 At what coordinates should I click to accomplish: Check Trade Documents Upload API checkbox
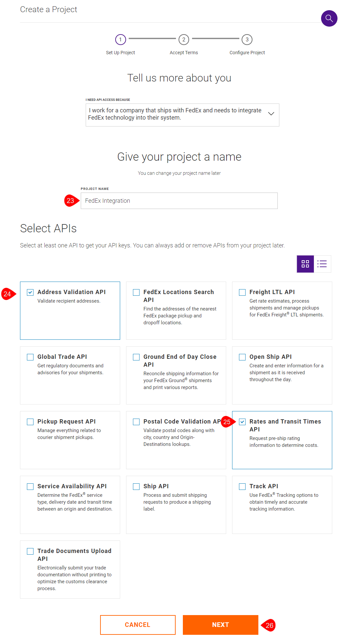click(x=30, y=551)
